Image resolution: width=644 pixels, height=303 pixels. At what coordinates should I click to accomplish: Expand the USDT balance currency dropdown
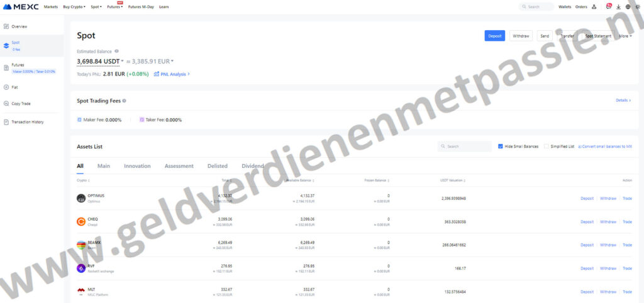[x=122, y=61]
